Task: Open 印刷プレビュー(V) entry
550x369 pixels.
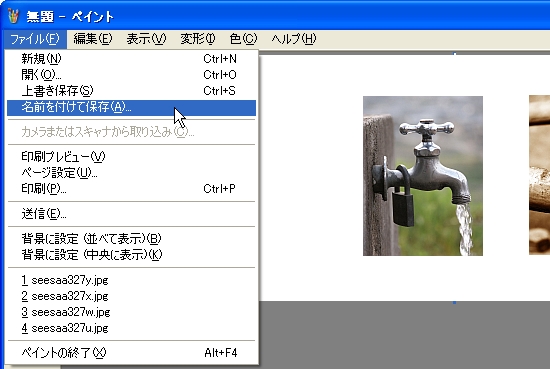Action: tap(131, 156)
